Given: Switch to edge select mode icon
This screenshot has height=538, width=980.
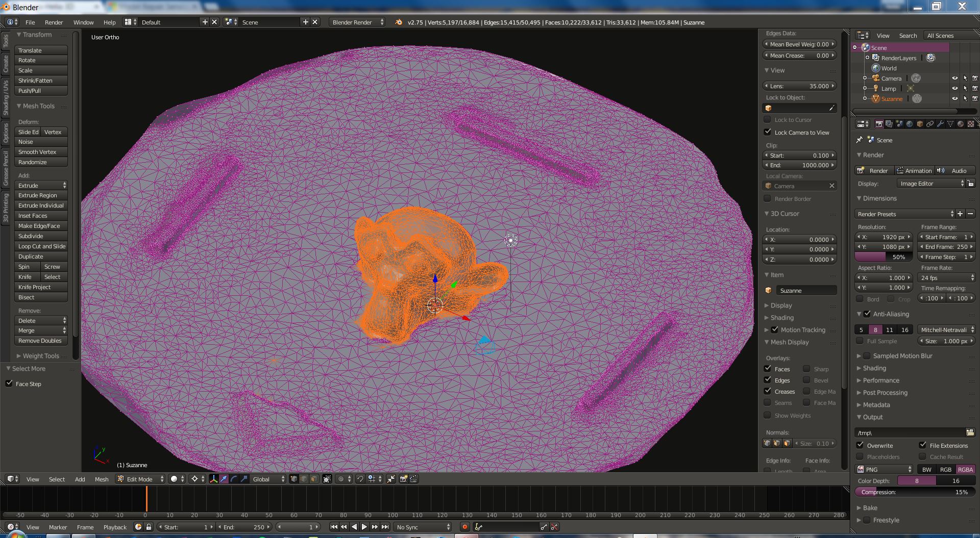Looking at the screenshot, I should pyautogui.click(x=304, y=479).
